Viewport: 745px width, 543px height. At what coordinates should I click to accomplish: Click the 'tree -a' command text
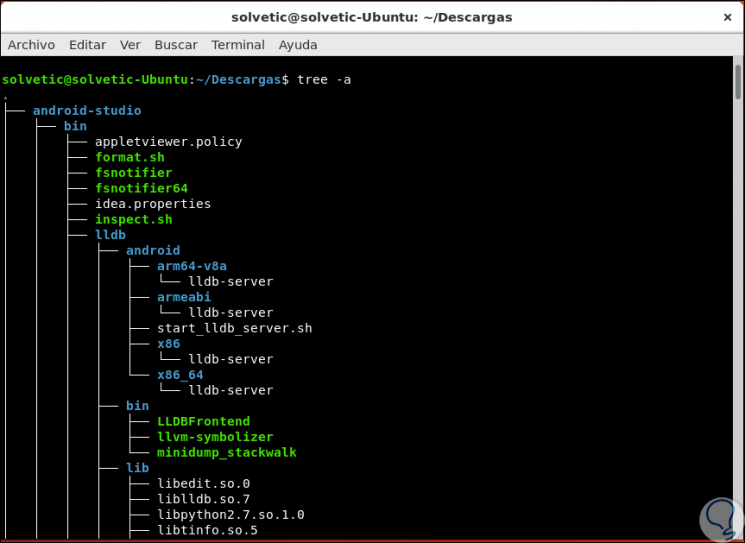point(324,79)
